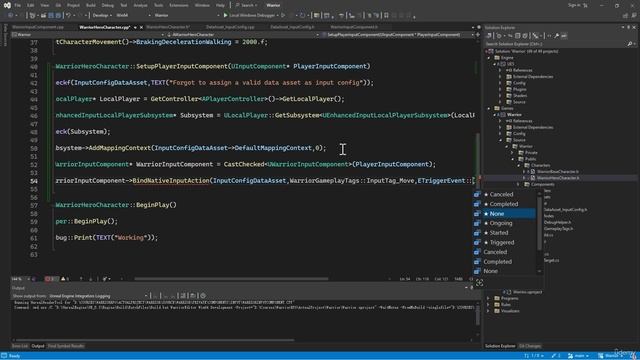Open the project scope Warrior navigation dropdown

click(x=88, y=35)
